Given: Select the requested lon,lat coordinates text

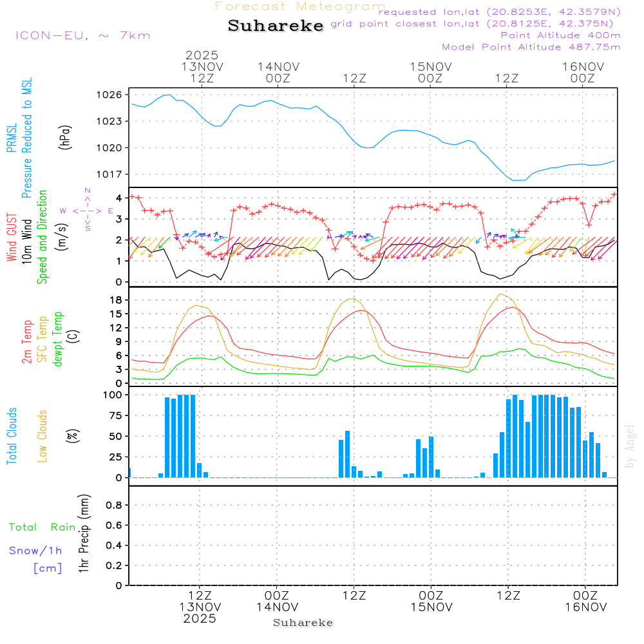Looking at the screenshot, I should click(x=499, y=12).
